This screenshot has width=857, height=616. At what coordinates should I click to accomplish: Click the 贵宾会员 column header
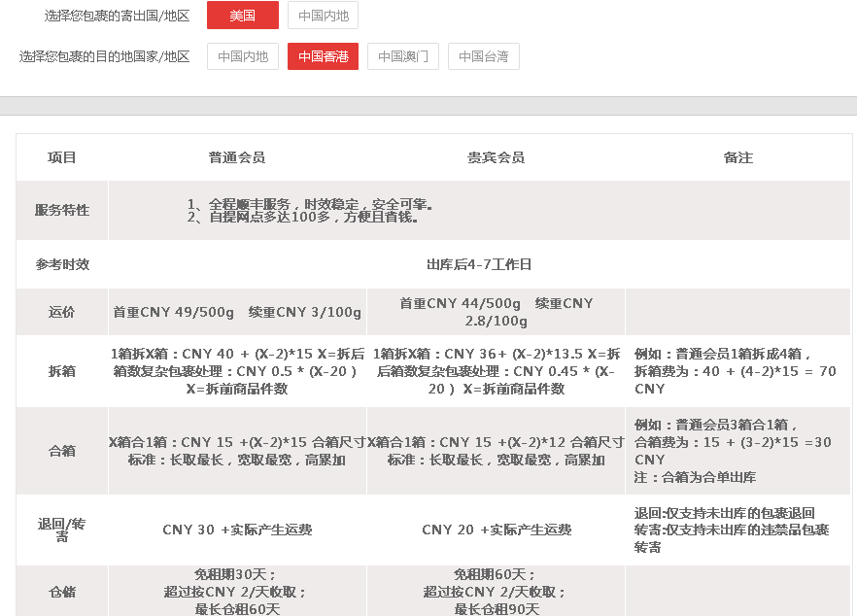(x=497, y=157)
